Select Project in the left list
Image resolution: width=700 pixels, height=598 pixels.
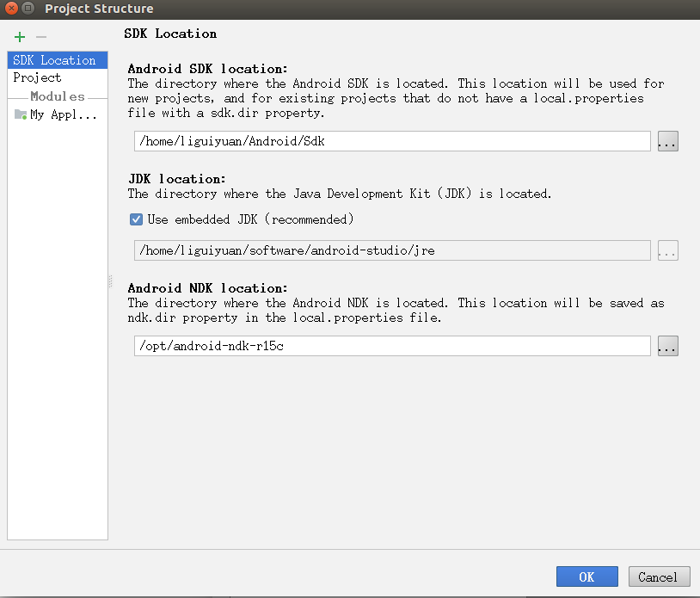[37, 77]
